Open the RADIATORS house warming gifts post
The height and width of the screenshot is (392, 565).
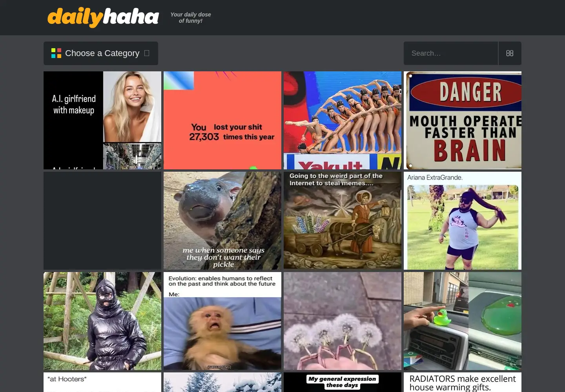[463, 382]
